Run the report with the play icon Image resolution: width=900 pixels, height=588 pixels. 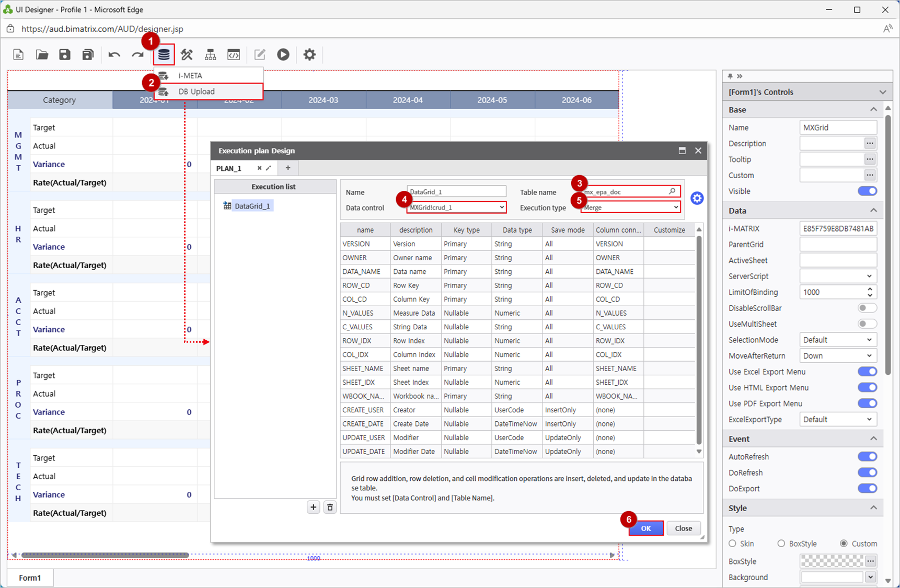click(x=283, y=54)
